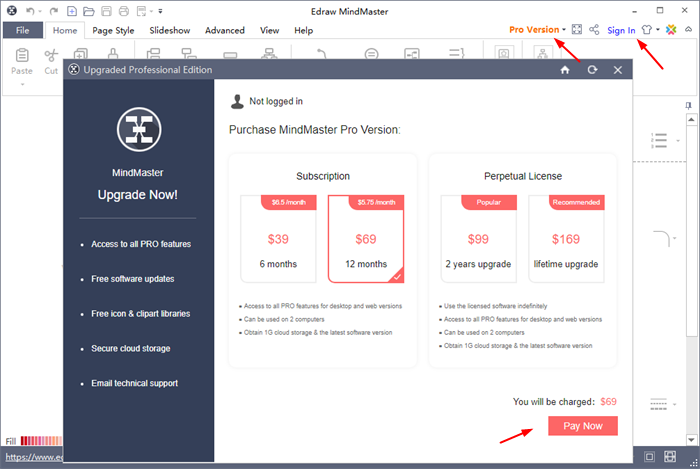Click the fullscreen icon near Pro Version
Image resolution: width=700 pixels, height=469 pixels.
[x=577, y=29]
